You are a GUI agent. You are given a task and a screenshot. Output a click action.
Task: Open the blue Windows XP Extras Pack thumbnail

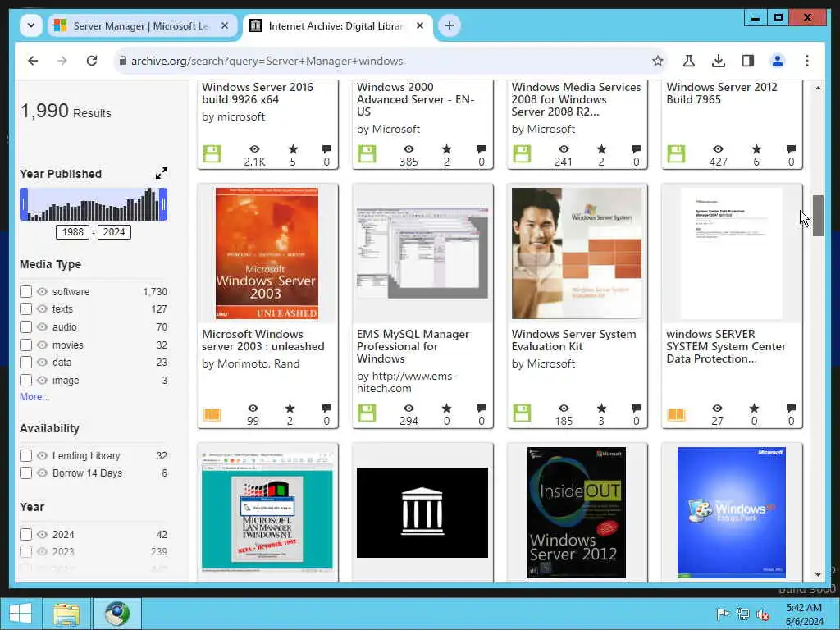click(x=731, y=513)
